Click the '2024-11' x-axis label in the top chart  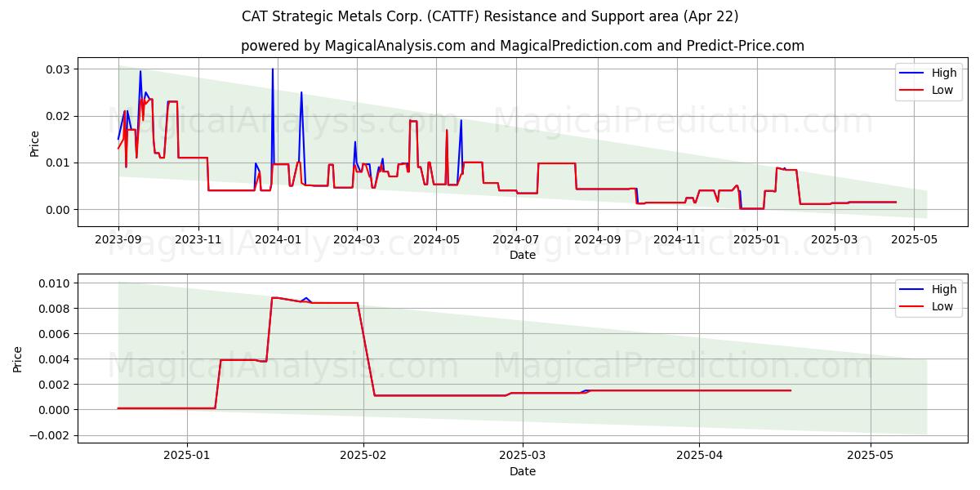click(x=677, y=240)
